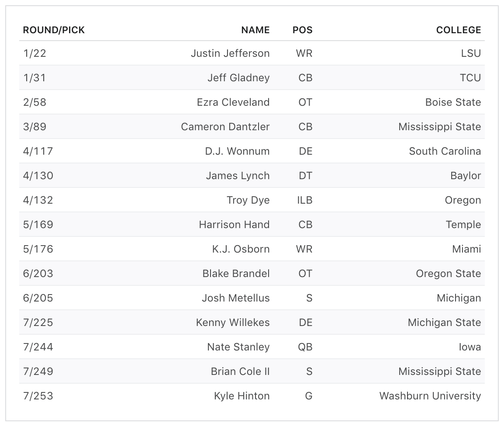Select the Oregon State college cell
This screenshot has width=504, height=430.
448,274
